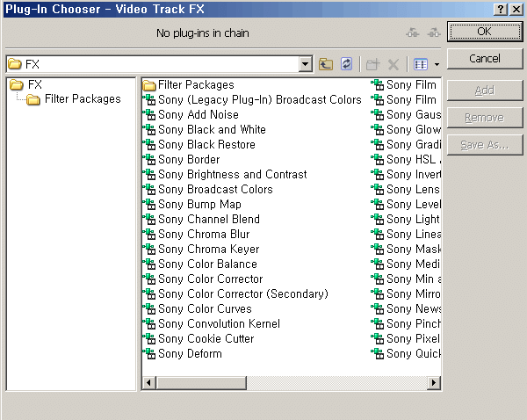Image resolution: width=527 pixels, height=420 pixels.
Task: Select the Sony Gradi plug-in entry
Action: pos(406,145)
